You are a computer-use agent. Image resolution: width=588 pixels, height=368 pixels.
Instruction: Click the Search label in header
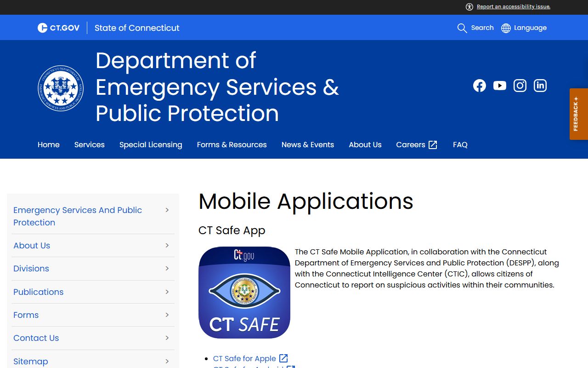(x=482, y=28)
